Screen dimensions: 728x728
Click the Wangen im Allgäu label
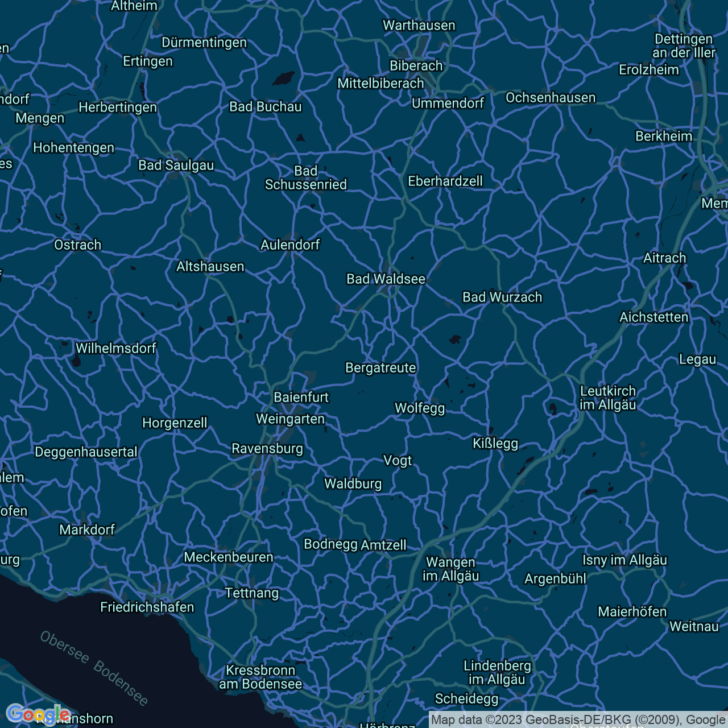[451, 569]
